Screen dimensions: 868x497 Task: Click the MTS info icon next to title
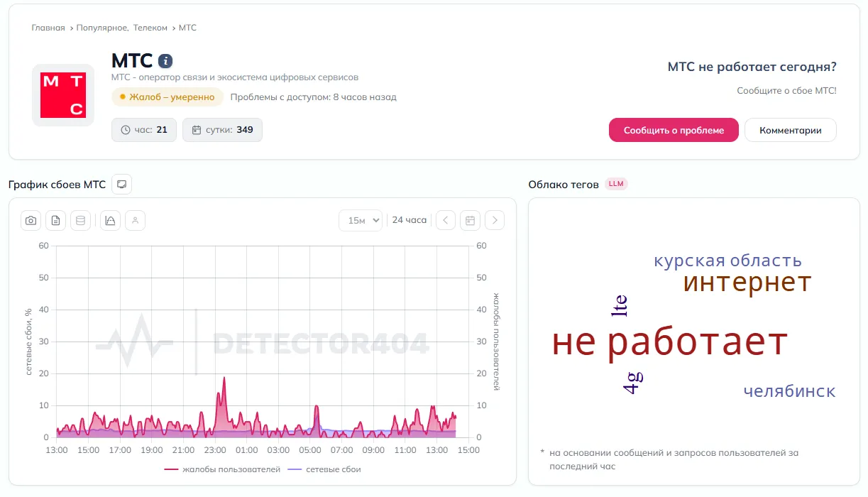165,61
